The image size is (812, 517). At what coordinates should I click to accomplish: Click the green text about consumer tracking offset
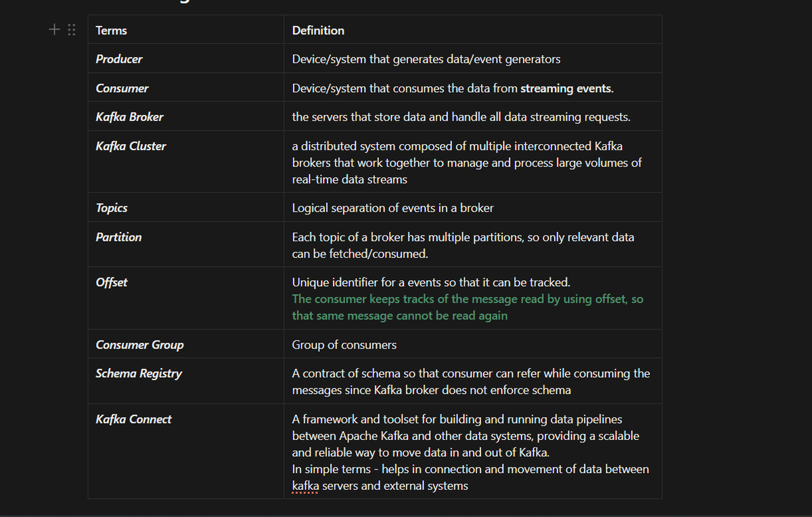coord(468,307)
